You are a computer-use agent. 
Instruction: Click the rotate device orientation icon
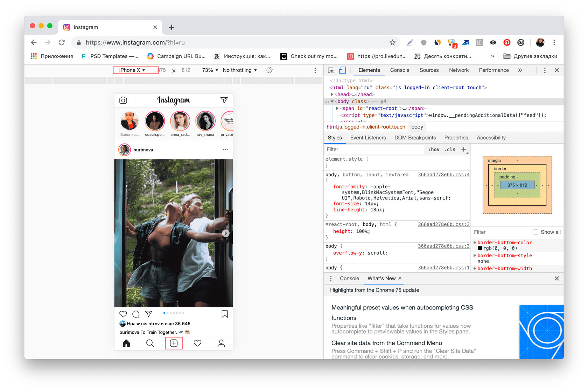(269, 70)
